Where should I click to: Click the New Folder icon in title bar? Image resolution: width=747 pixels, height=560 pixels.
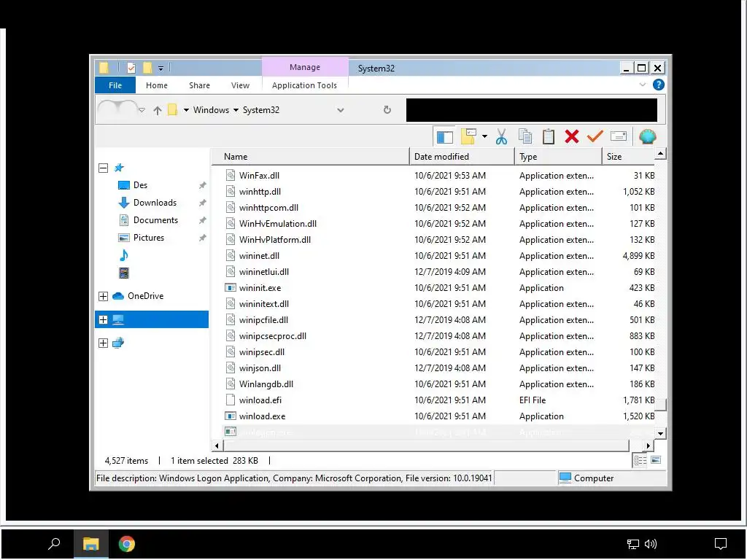coord(147,68)
